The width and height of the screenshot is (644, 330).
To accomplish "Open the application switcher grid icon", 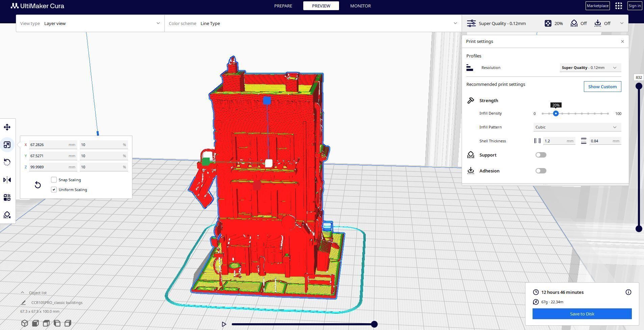I will click(x=618, y=6).
